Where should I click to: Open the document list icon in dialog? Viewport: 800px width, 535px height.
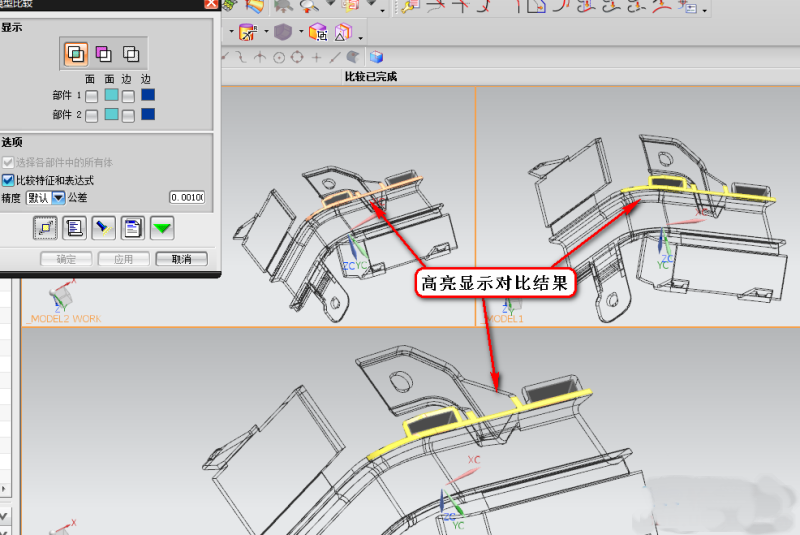[132, 229]
